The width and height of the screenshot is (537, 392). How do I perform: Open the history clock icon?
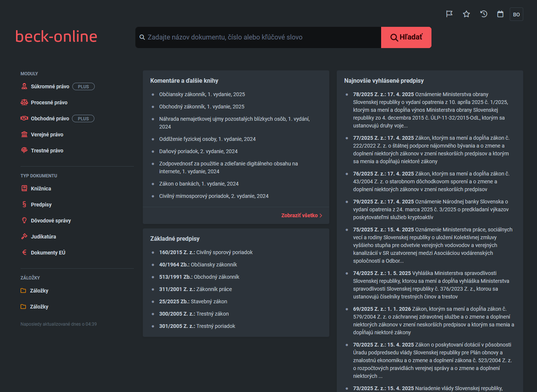pyautogui.click(x=484, y=14)
